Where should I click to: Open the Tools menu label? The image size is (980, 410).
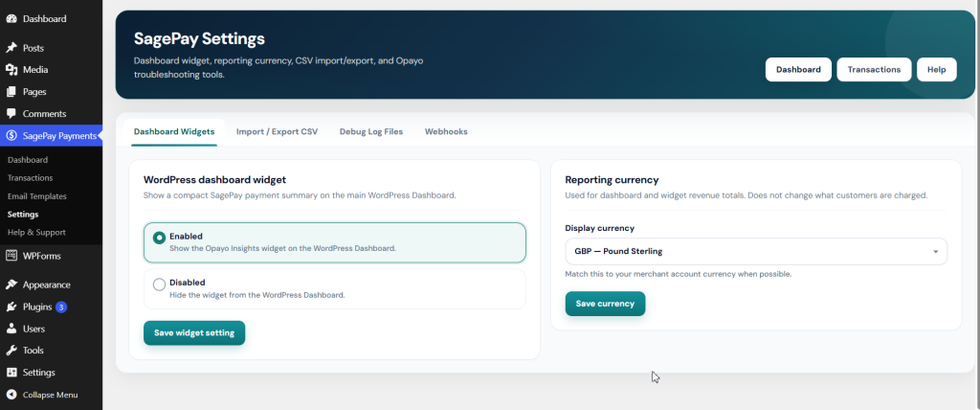(33, 351)
